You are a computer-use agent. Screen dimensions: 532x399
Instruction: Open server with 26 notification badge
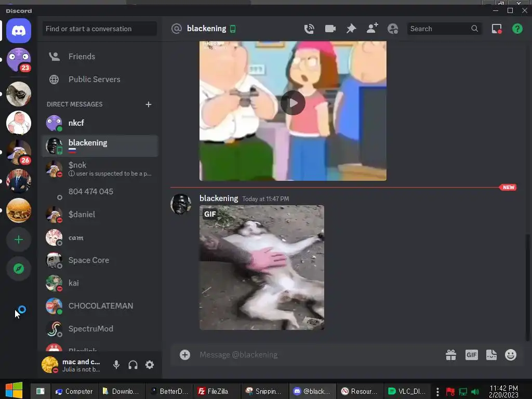click(x=19, y=152)
